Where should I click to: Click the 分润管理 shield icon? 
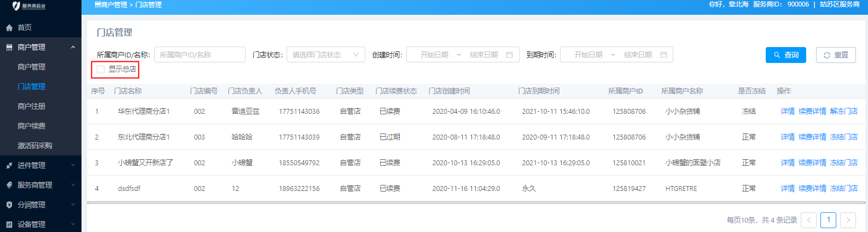9,205
